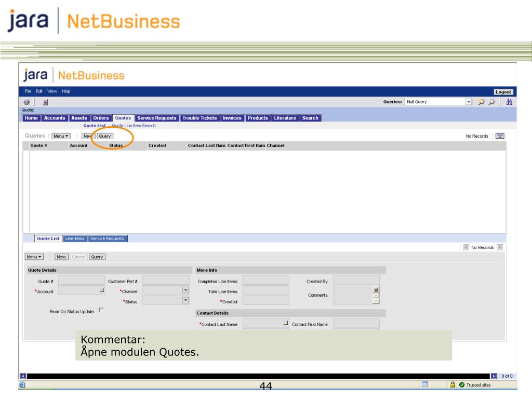
Task: Click the Cancel button in lower form
Action: point(78,257)
